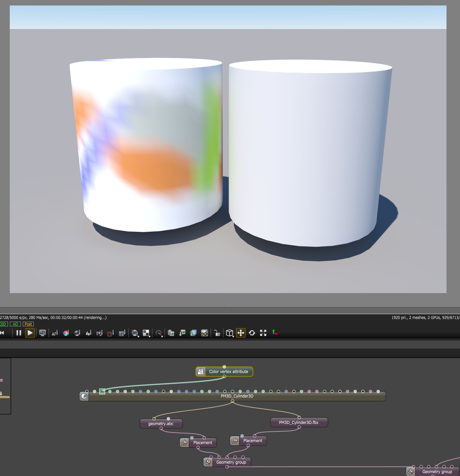Select the geometry.abc node
Image resolution: width=460 pixels, height=476 pixels.
(161, 424)
